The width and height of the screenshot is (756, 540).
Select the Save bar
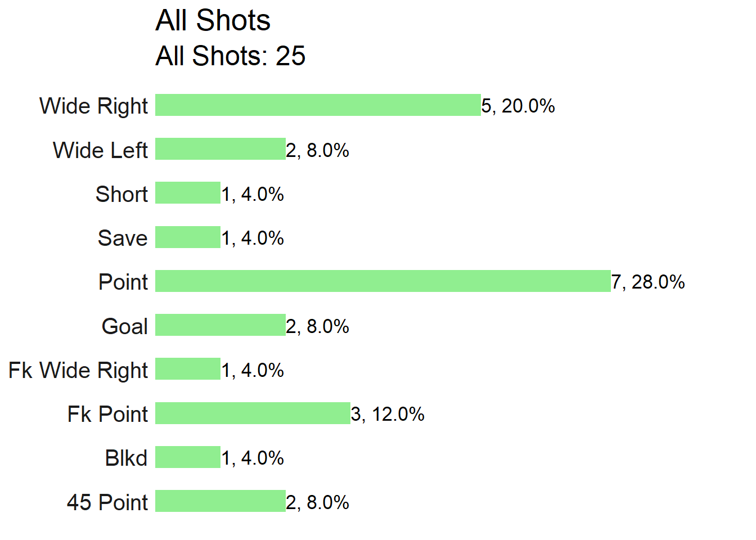pyautogui.click(x=188, y=237)
